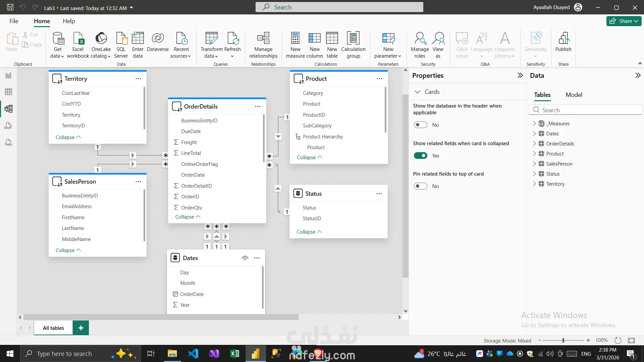Expand the OrderDetails table in Data pane
This screenshot has width=644, height=362.
[x=534, y=143]
